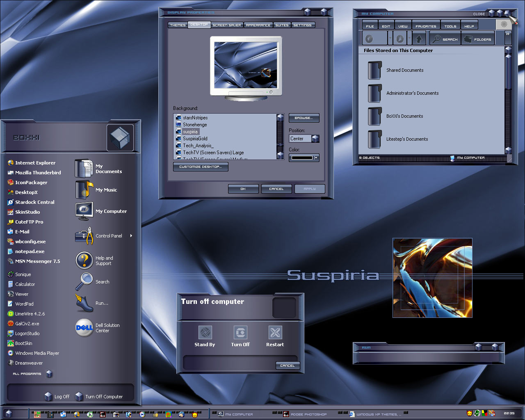Click the cube Start button on taskbar
Image resolution: width=525 pixels, height=420 pixels.
pos(9,414)
